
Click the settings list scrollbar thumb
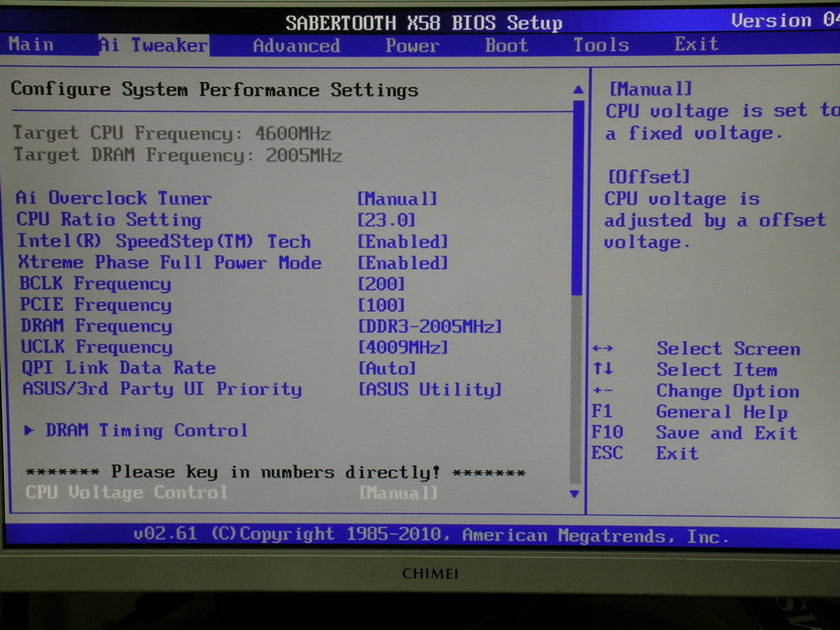577,197
